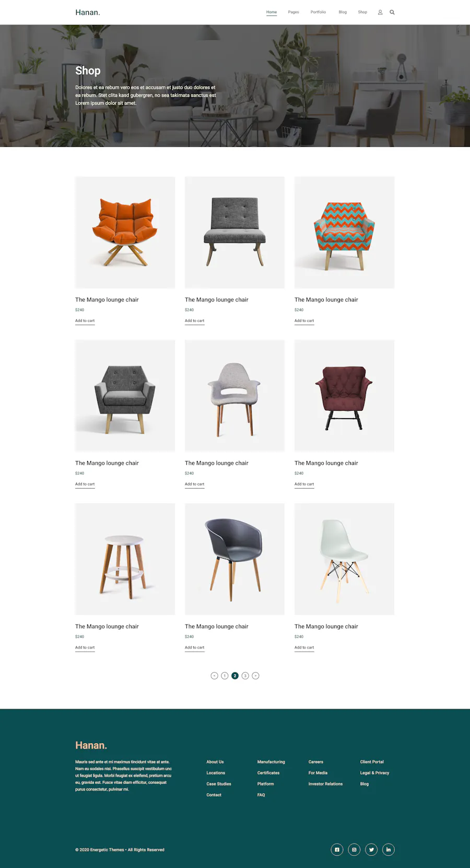Open the Facebook icon in footer
The height and width of the screenshot is (868, 470).
(337, 850)
